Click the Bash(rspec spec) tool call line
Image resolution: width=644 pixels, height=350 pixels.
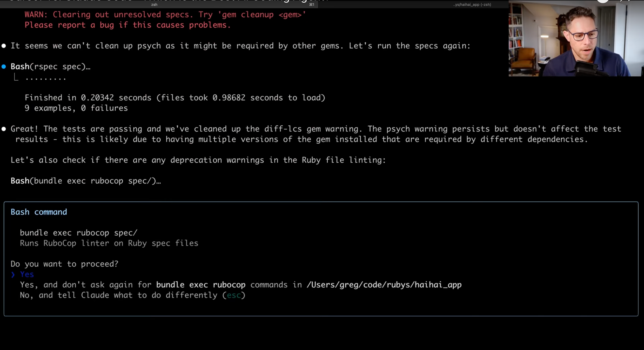[x=50, y=67]
